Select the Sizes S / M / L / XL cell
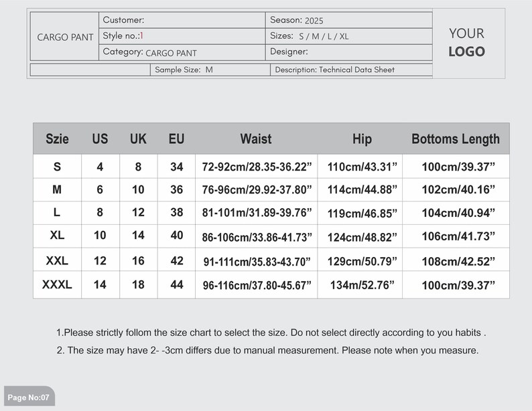The image size is (532, 411). 349,36
